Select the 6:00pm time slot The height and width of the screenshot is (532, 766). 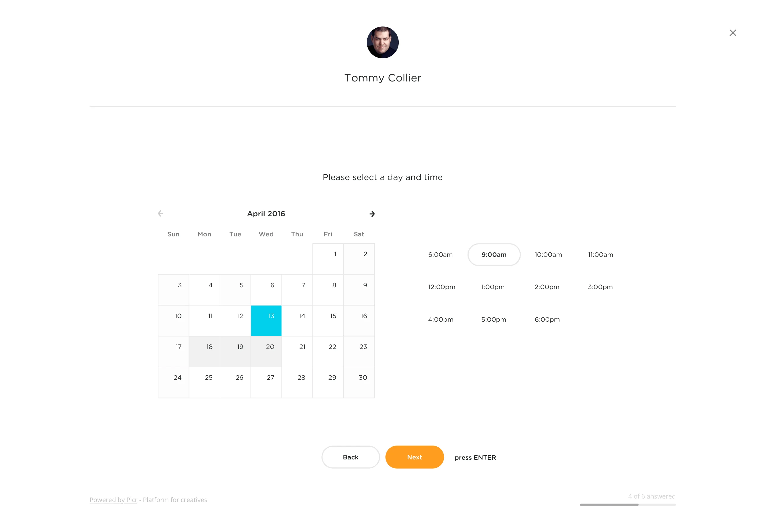coord(547,319)
